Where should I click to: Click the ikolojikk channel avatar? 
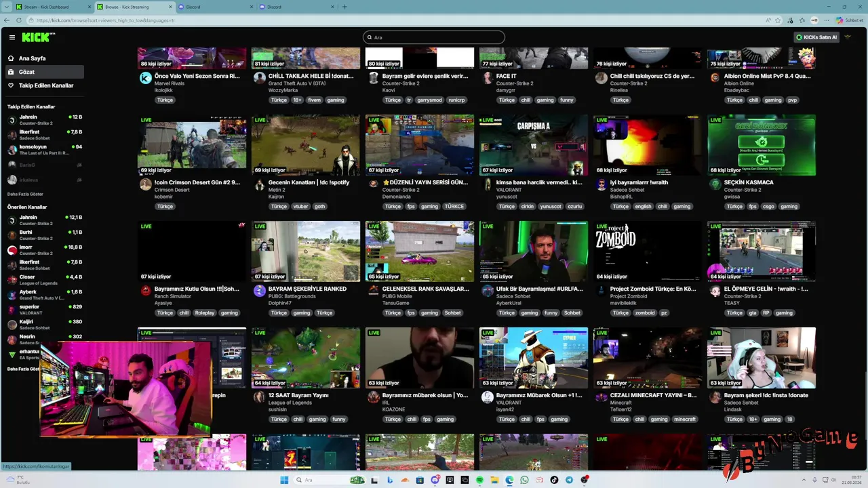[x=145, y=78]
